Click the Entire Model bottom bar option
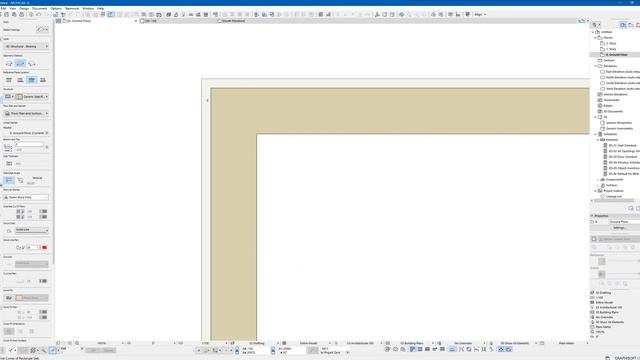 tap(309, 343)
